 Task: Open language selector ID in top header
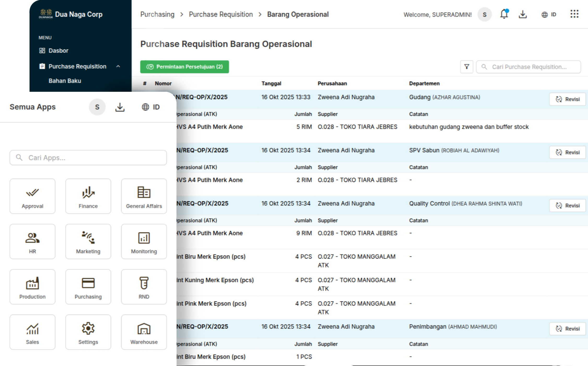tap(549, 15)
